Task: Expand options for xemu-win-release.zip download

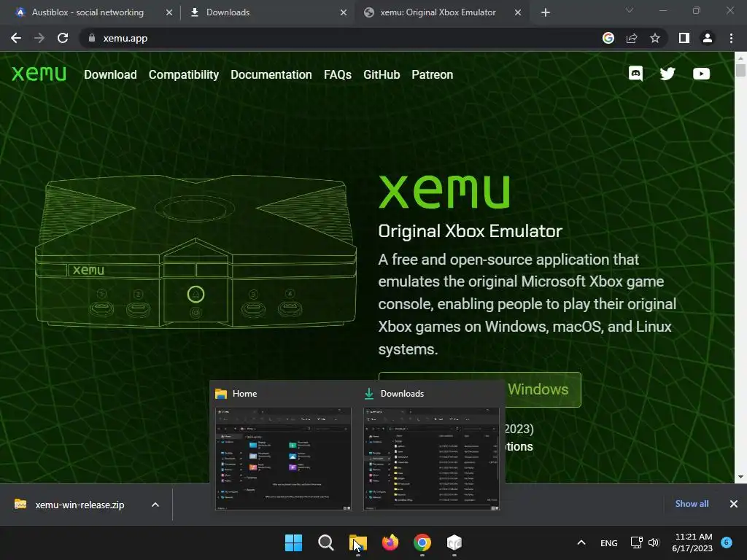Action: tap(155, 505)
